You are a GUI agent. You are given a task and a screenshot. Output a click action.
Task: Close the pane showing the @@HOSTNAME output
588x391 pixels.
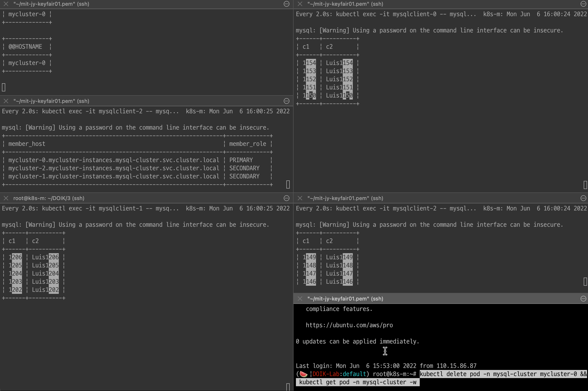click(6, 4)
